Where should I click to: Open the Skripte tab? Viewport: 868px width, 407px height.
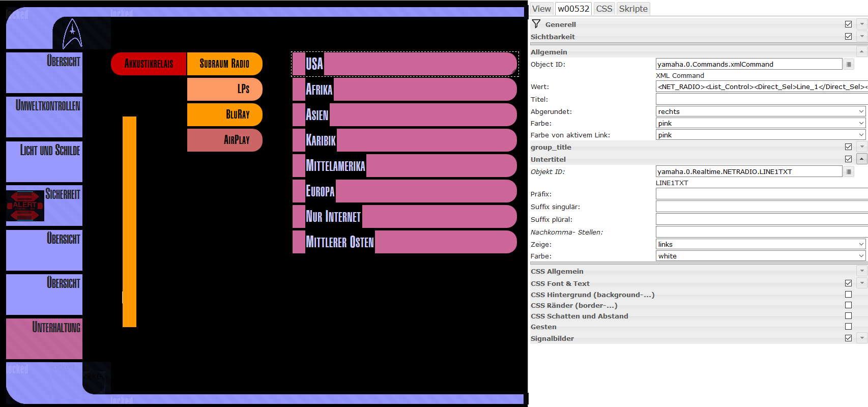(633, 9)
